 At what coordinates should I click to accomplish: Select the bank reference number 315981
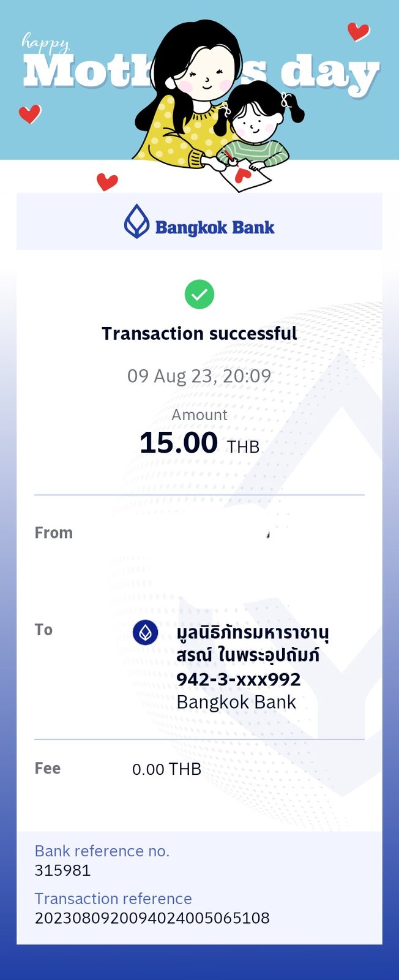(62, 870)
